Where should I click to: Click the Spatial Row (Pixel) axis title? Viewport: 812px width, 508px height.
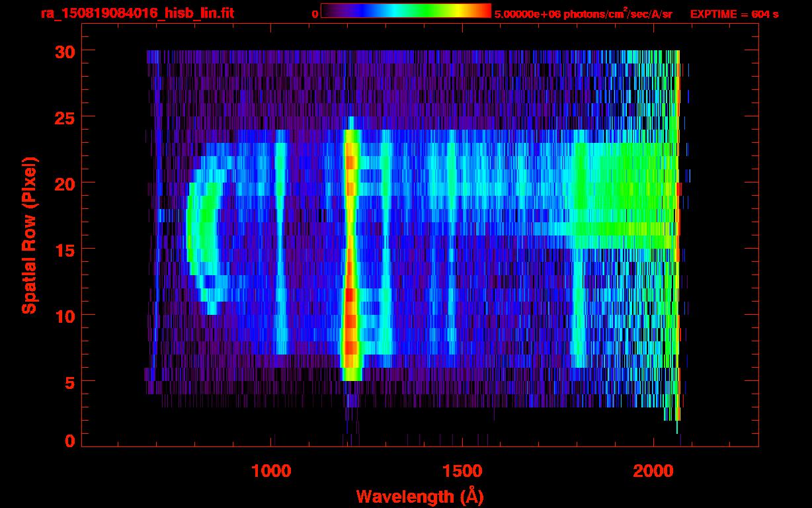click(29, 235)
